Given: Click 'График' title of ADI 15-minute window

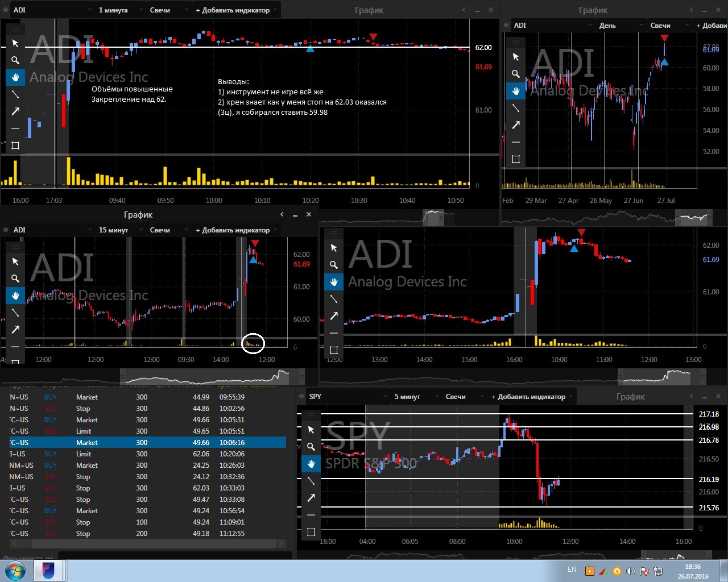Looking at the screenshot, I should [138, 214].
